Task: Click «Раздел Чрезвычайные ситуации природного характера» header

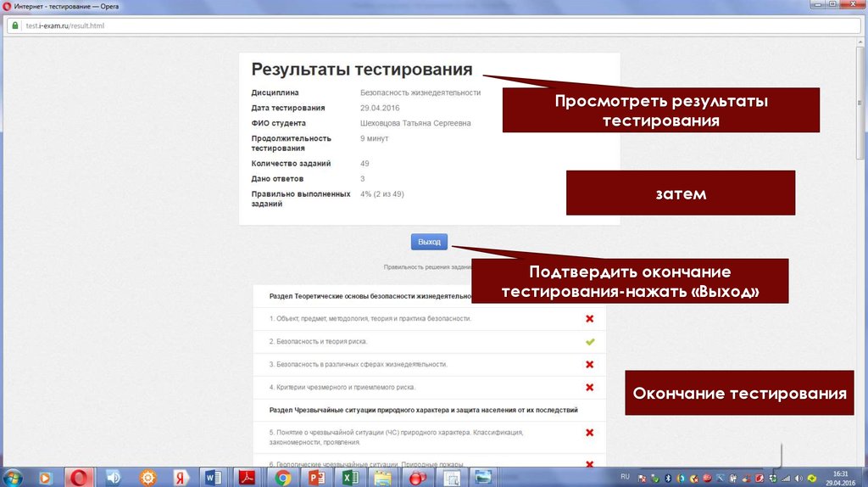Action: [424, 410]
